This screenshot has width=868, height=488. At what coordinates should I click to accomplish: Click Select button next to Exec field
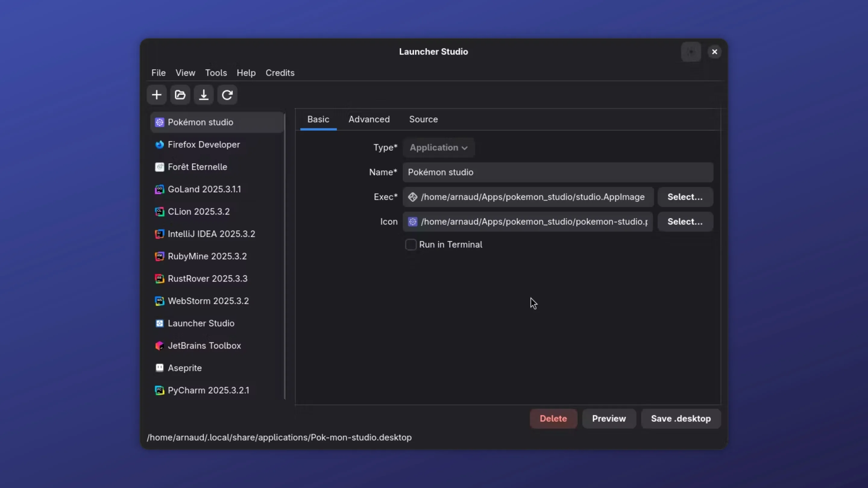point(685,197)
